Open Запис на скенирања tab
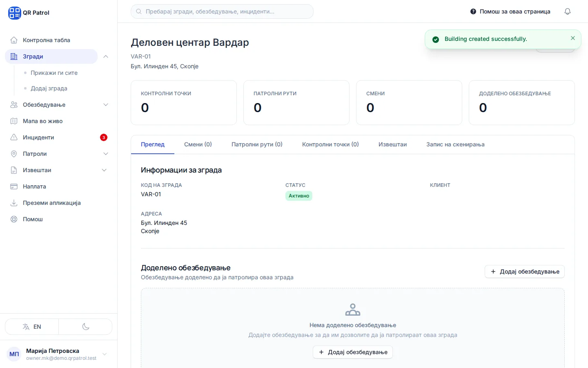 (x=455, y=144)
